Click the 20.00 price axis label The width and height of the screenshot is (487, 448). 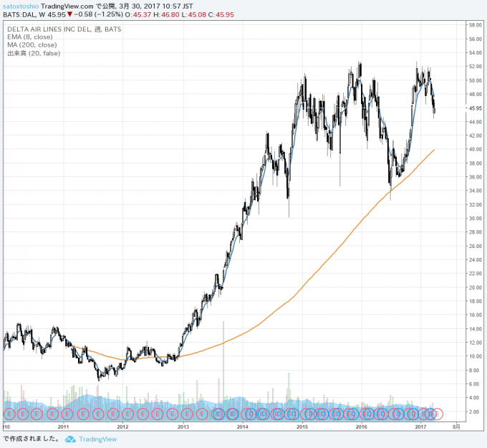coord(476,287)
